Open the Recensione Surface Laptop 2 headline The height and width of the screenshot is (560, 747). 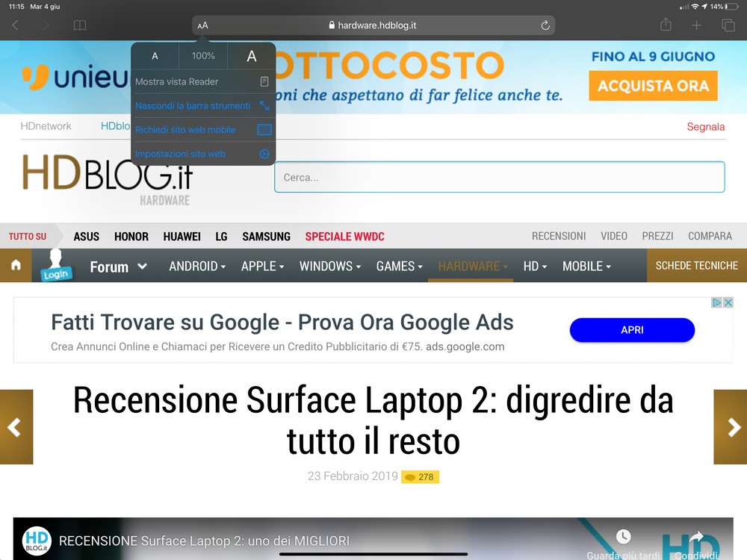pyautogui.click(x=373, y=420)
